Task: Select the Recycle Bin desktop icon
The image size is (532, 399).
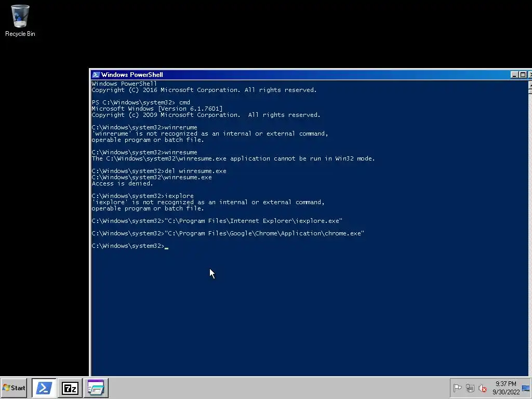Action: point(20,20)
